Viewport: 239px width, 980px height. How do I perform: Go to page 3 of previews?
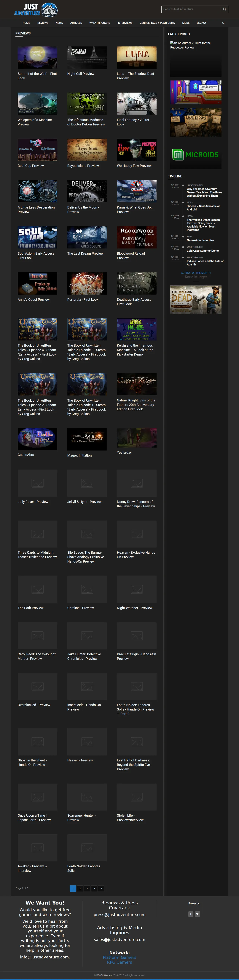pyautogui.click(x=87, y=888)
